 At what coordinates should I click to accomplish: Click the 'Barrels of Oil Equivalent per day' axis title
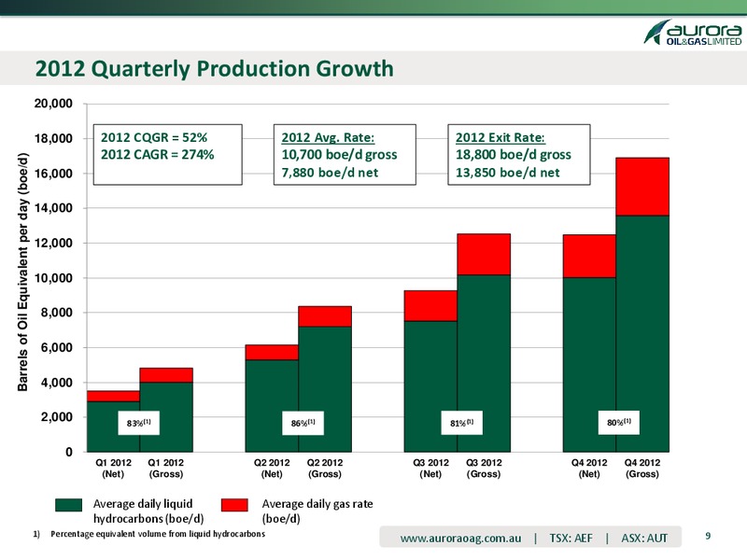coord(22,272)
